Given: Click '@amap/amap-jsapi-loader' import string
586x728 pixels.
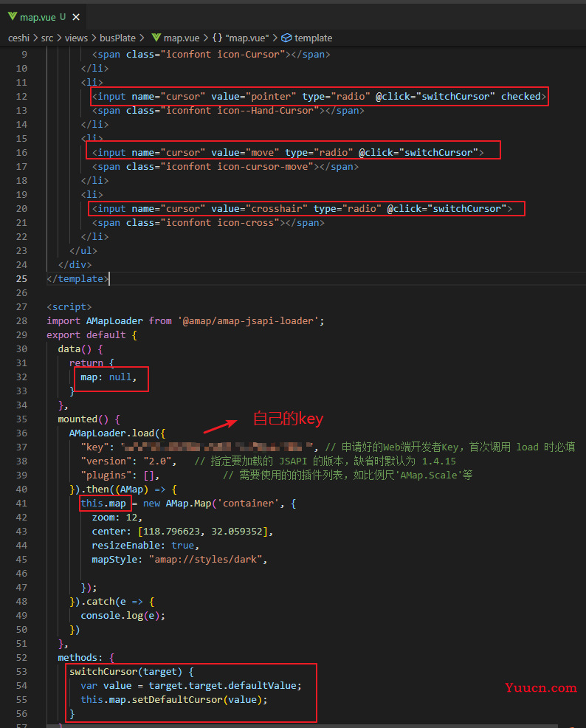Looking at the screenshot, I should click(248, 320).
